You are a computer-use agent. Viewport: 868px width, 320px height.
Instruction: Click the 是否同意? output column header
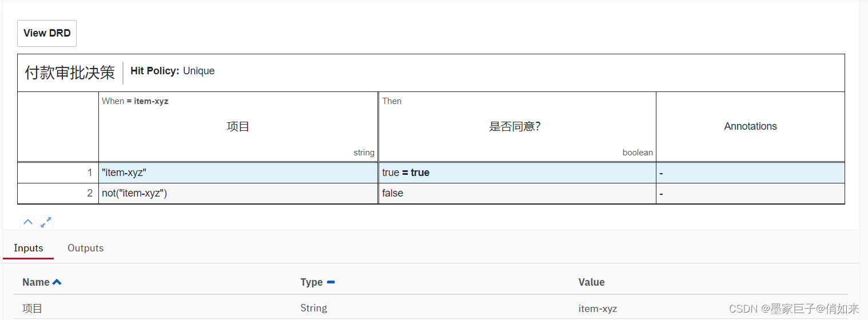515,127
